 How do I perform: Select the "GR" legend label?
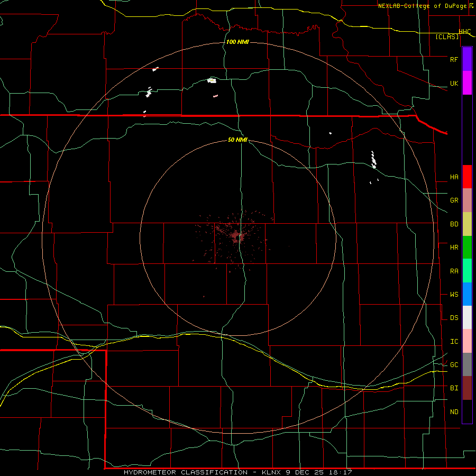(x=454, y=200)
